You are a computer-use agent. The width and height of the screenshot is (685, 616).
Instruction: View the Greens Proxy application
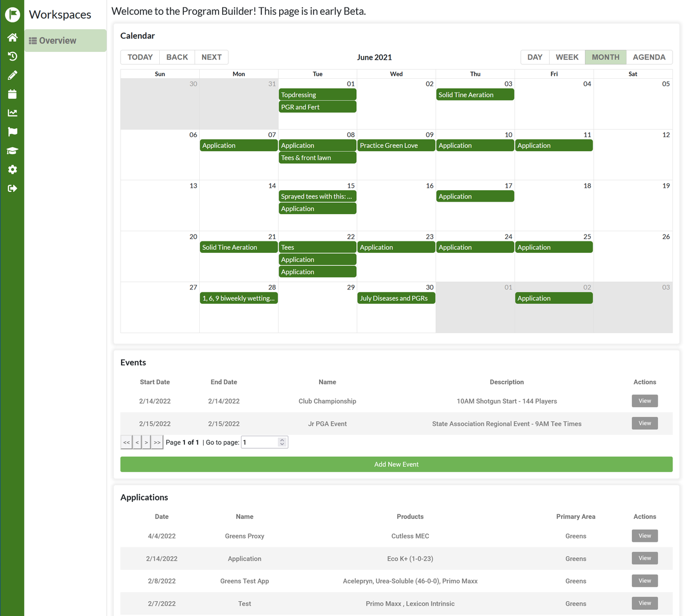(644, 536)
